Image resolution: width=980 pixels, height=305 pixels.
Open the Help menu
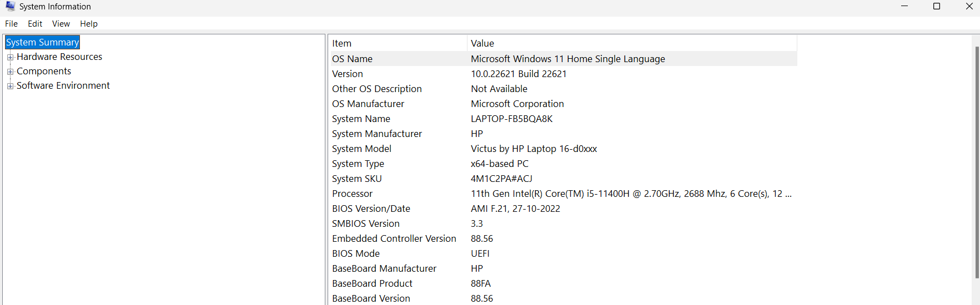(89, 24)
